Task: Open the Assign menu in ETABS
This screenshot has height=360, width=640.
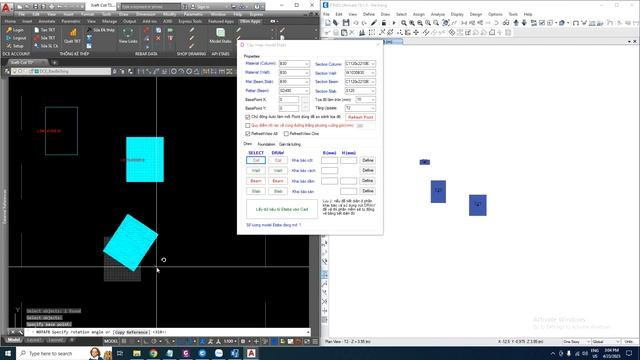Action: [x=419, y=14]
